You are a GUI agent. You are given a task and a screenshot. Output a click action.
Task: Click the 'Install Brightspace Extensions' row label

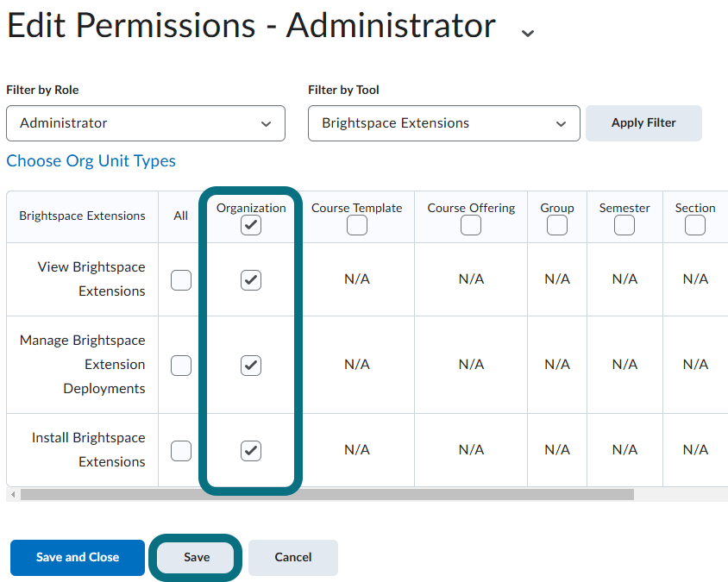point(89,450)
